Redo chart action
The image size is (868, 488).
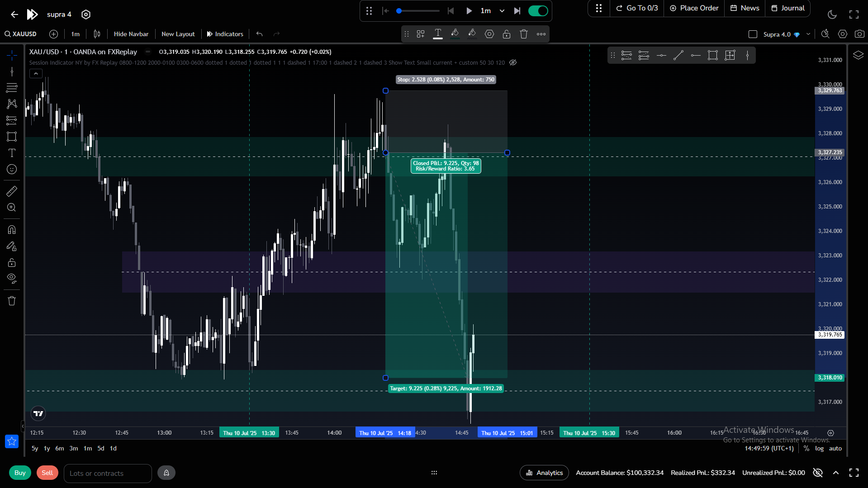pyautogui.click(x=276, y=34)
